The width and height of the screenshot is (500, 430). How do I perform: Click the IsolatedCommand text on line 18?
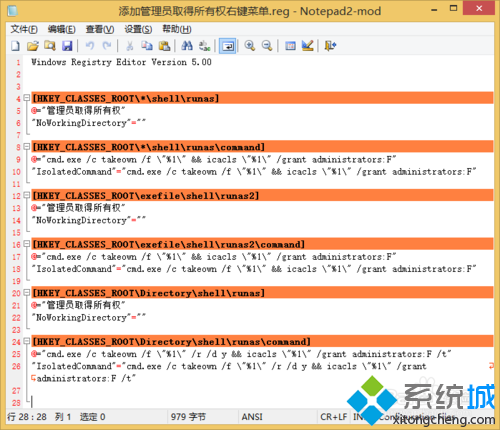[x=74, y=269]
